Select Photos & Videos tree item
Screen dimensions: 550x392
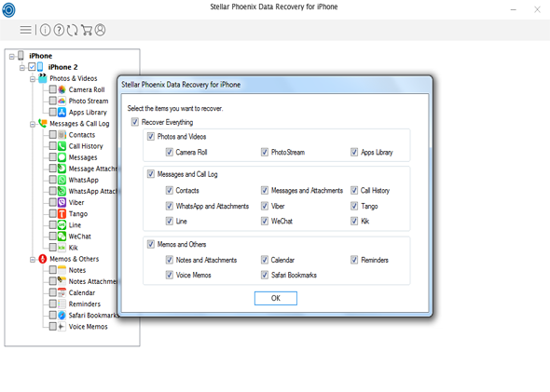coord(74,78)
